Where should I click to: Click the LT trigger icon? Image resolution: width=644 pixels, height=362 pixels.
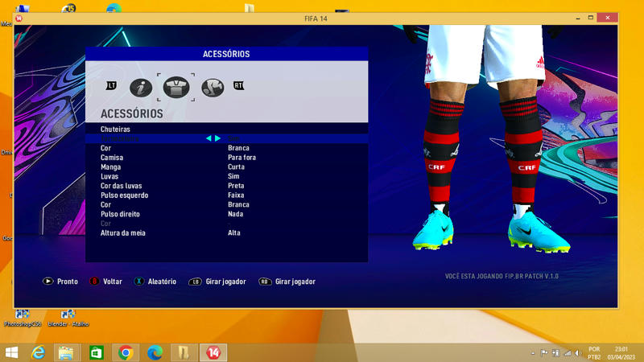coord(111,85)
